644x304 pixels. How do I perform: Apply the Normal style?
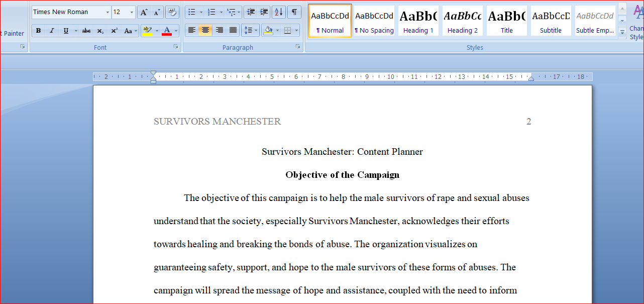[x=330, y=21]
